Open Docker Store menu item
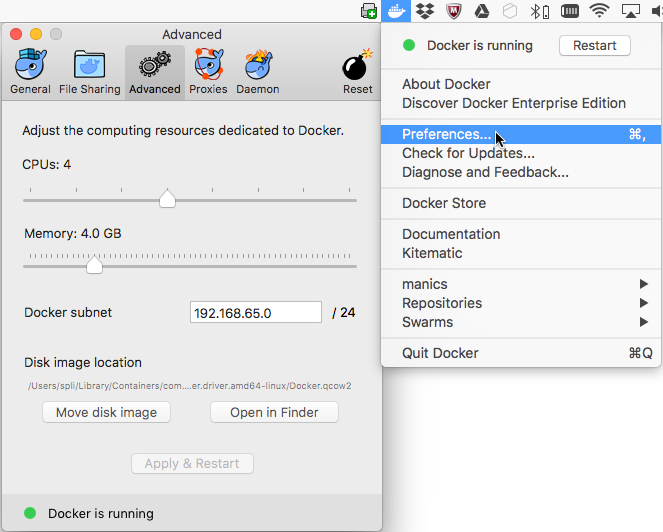The image size is (663, 532). [521, 203]
